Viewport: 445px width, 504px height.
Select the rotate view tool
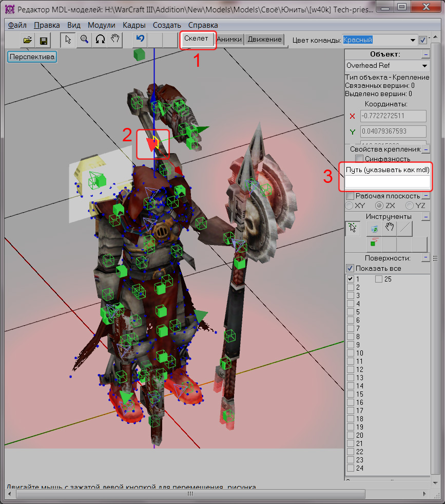tap(100, 40)
